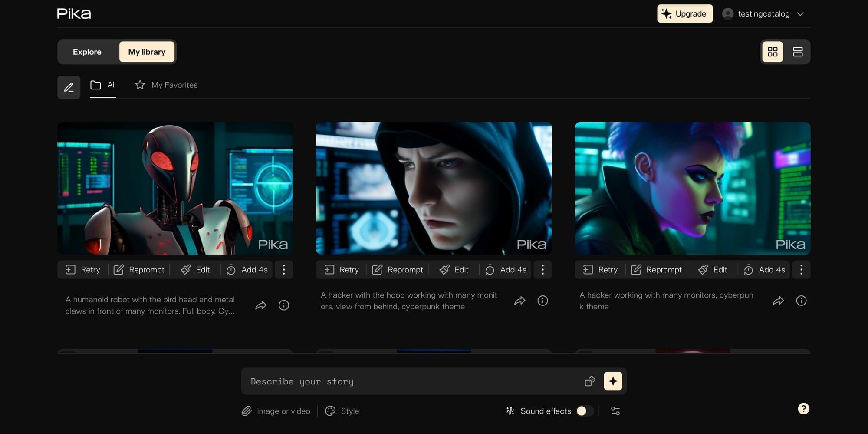Select the All folder filter
This screenshot has width=868, height=434.
[x=103, y=85]
